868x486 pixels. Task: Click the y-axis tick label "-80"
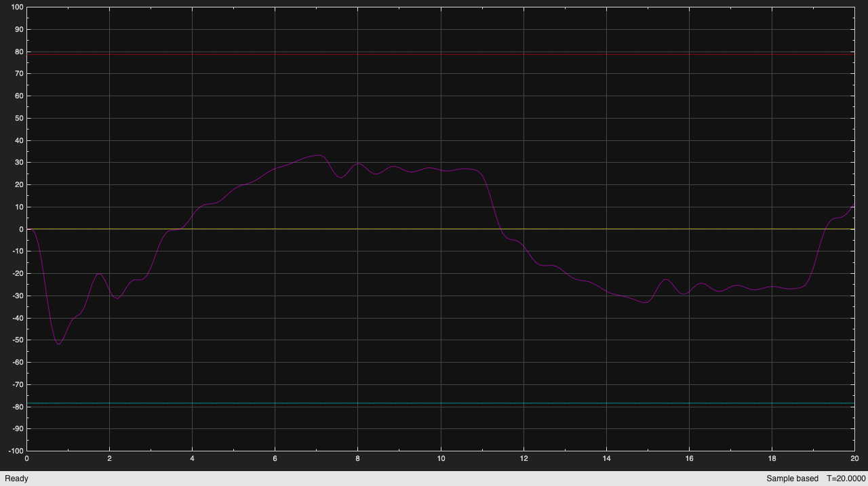click(x=17, y=407)
